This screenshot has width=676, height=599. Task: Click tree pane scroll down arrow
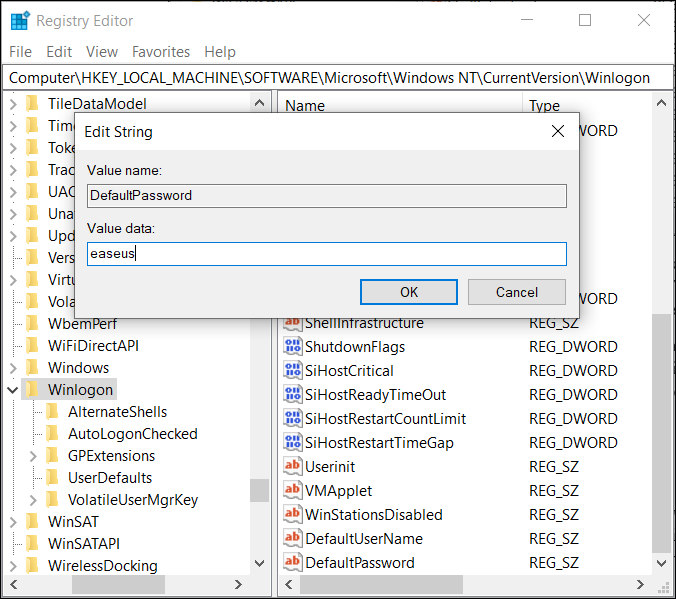(260, 563)
